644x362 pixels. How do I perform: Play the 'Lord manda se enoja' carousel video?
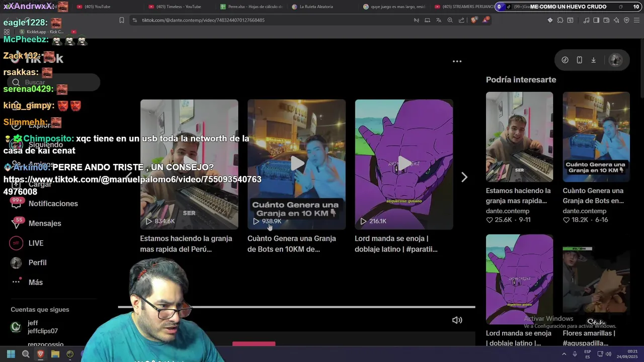[404, 164]
